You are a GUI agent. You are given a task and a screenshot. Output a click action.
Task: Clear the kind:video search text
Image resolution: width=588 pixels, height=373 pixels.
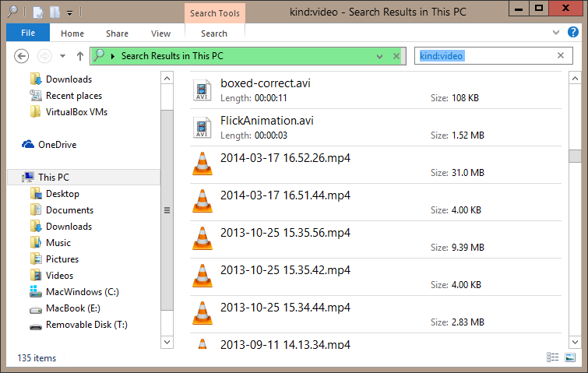pos(561,55)
